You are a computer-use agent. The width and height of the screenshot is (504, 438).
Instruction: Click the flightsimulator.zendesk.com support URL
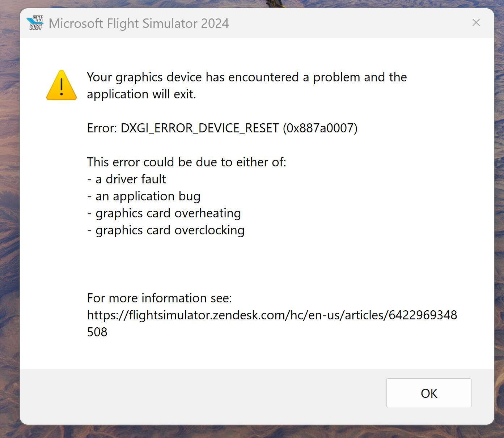(x=272, y=315)
